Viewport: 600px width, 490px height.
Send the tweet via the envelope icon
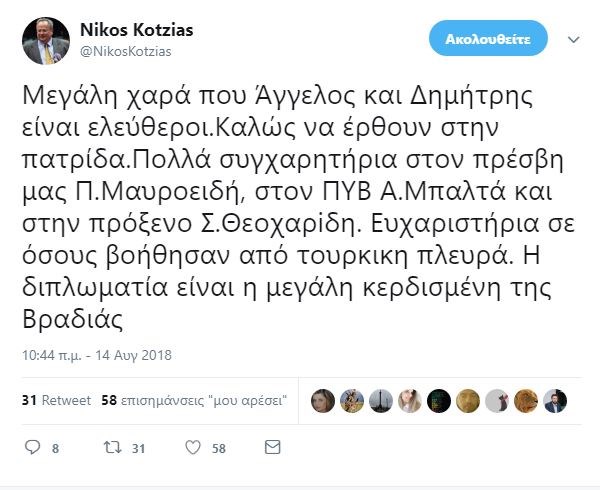[x=276, y=449]
